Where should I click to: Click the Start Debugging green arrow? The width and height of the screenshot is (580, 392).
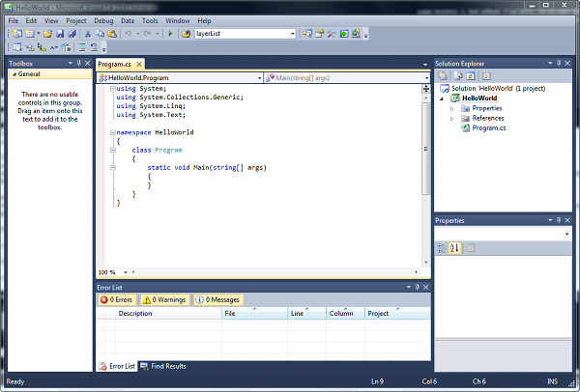pos(170,34)
